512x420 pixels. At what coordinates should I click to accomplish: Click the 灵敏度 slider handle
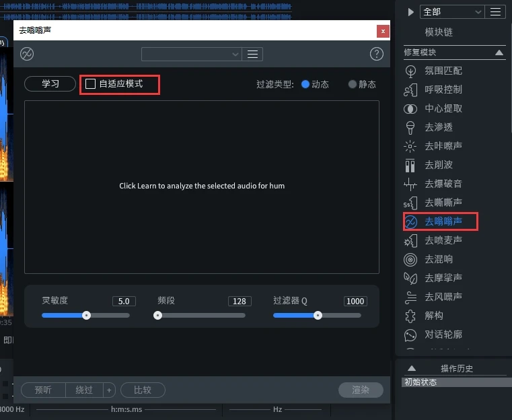pyautogui.click(x=86, y=315)
